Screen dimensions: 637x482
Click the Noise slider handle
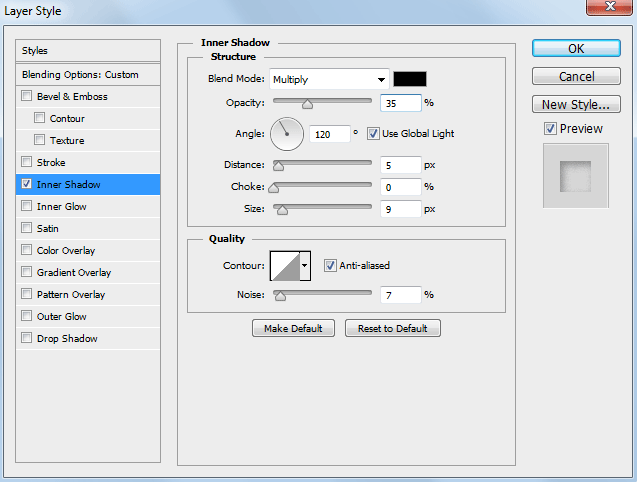coord(280,296)
